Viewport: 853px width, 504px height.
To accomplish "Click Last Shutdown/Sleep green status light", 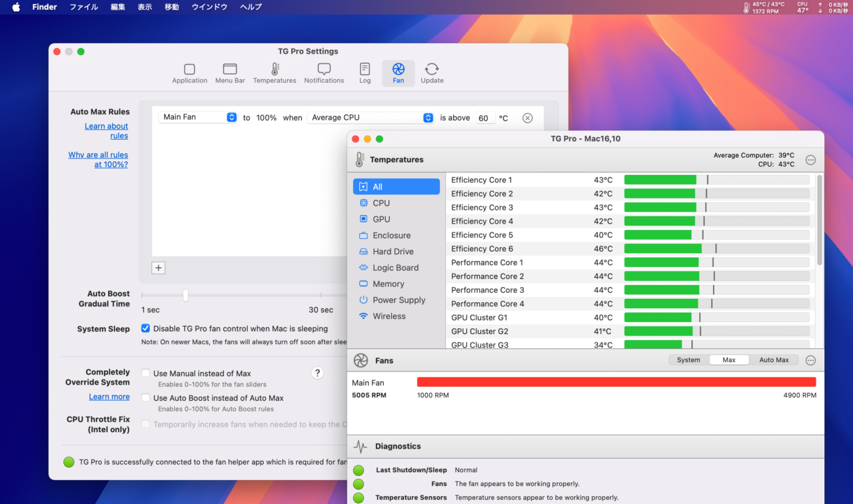I will point(359,470).
